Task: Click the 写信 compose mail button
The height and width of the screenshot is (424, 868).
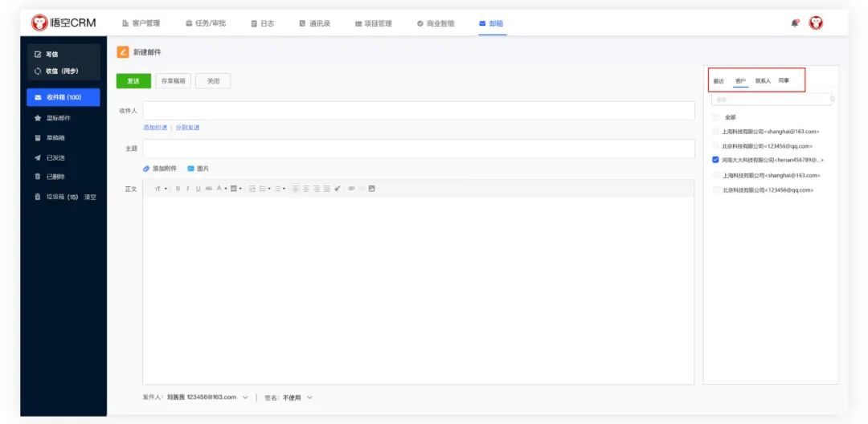Action: click(47, 54)
